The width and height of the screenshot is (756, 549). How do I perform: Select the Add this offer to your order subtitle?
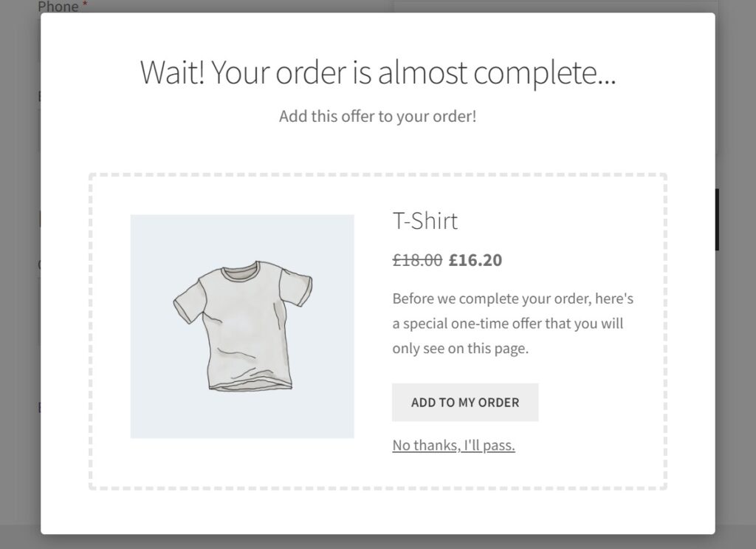click(377, 116)
